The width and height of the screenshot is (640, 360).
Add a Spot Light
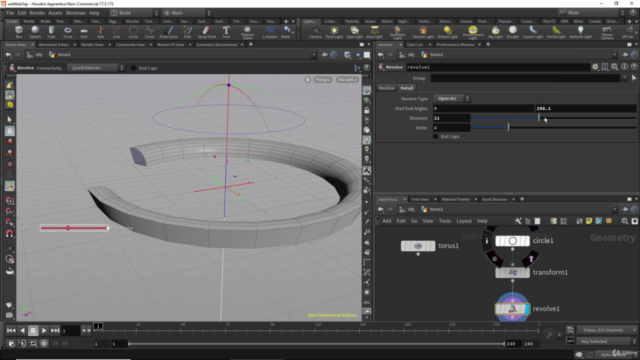pos(355,32)
